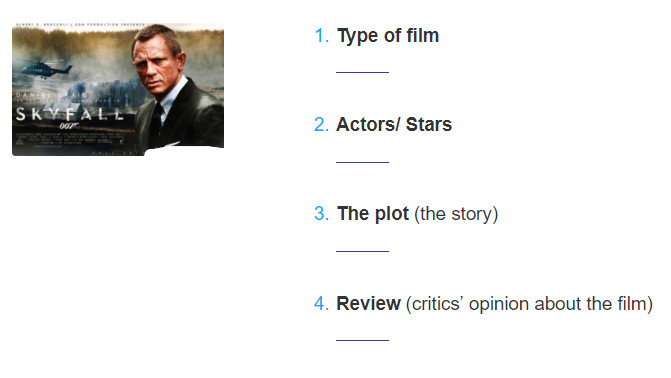
Task: Select the bold "Review" heading
Action: pyautogui.click(x=368, y=304)
